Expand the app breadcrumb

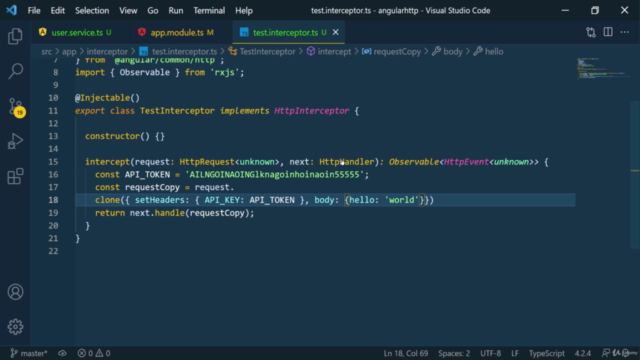(x=69, y=51)
